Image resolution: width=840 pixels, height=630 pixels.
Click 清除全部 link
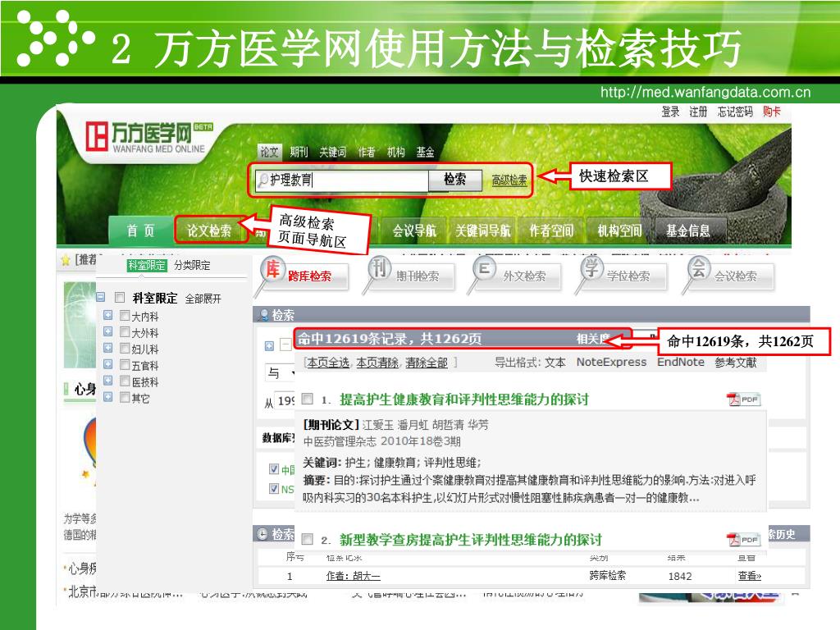[427, 363]
